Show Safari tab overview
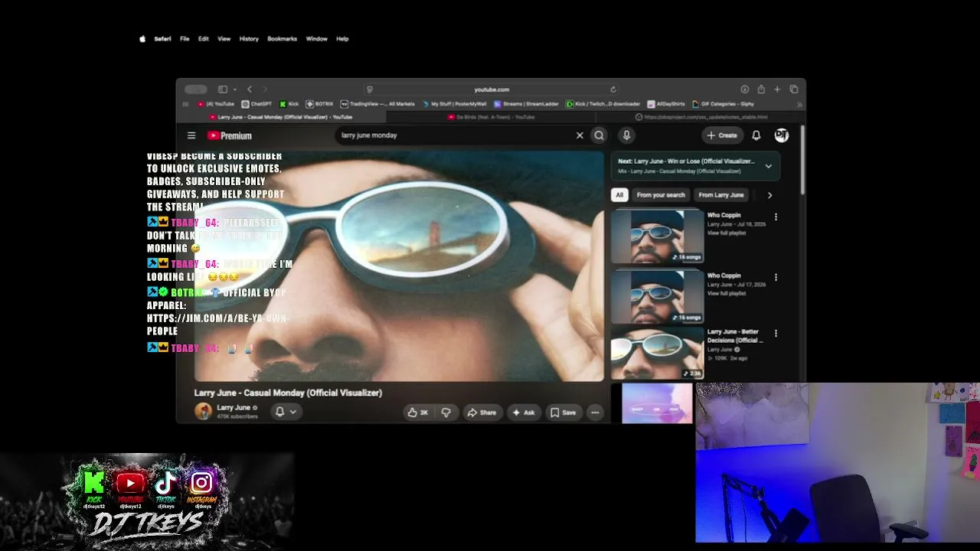980x551 pixels. point(794,90)
